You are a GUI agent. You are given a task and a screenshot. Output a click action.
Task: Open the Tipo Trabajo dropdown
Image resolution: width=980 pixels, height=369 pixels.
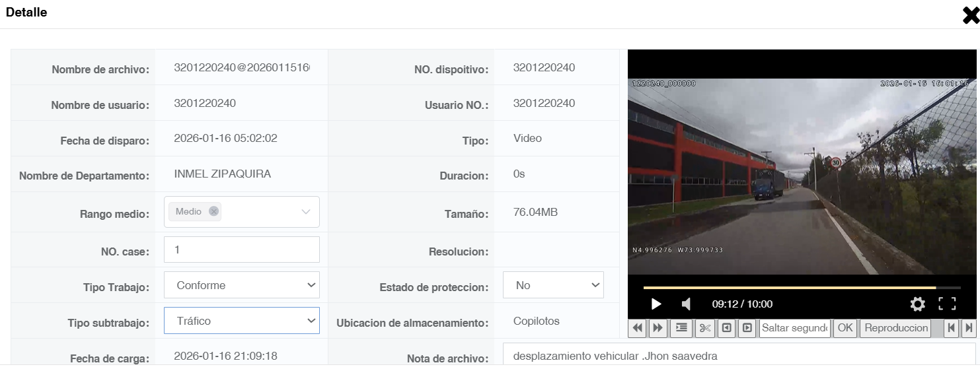(242, 285)
